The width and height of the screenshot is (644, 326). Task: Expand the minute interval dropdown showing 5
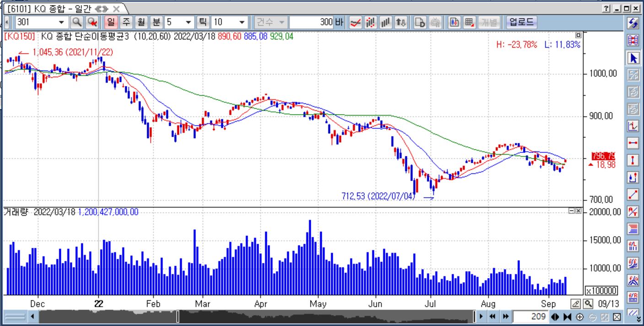188,22
